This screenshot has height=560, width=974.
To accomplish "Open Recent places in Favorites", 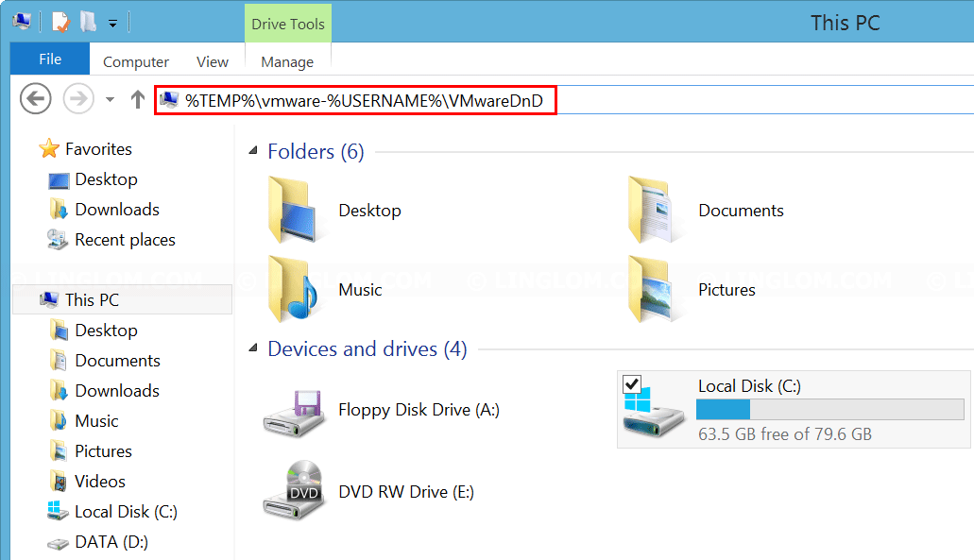I will point(125,240).
